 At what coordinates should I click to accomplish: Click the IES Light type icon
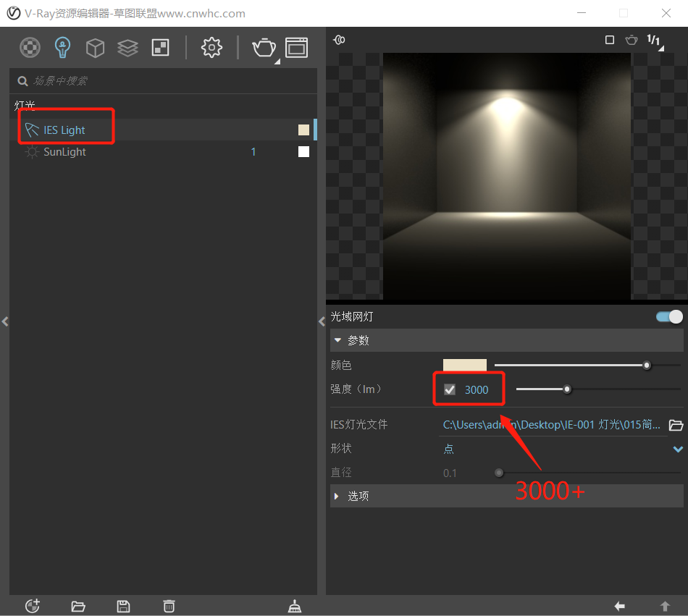pos(32,130)
